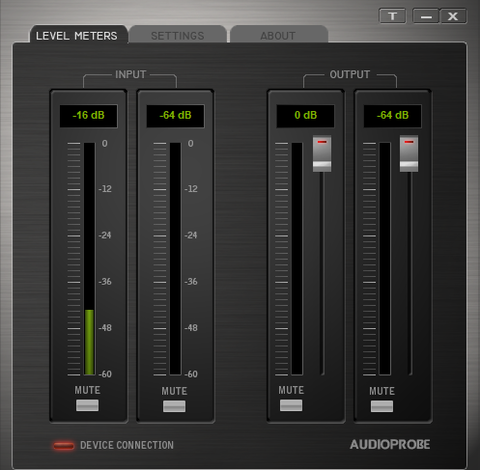Click the -48 mark on second input scale
Screen dimensions: 480x470
coord(191,328)
